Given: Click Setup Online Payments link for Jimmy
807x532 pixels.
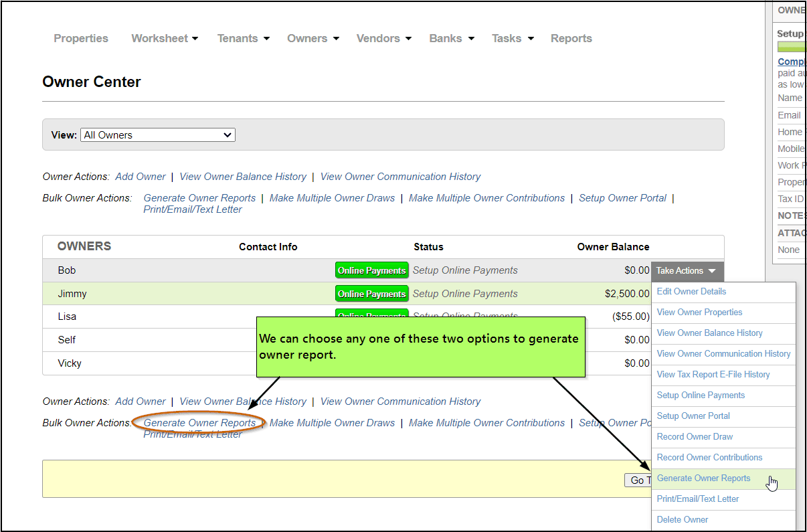Looking at the screenshot, I should click(465, 294).
